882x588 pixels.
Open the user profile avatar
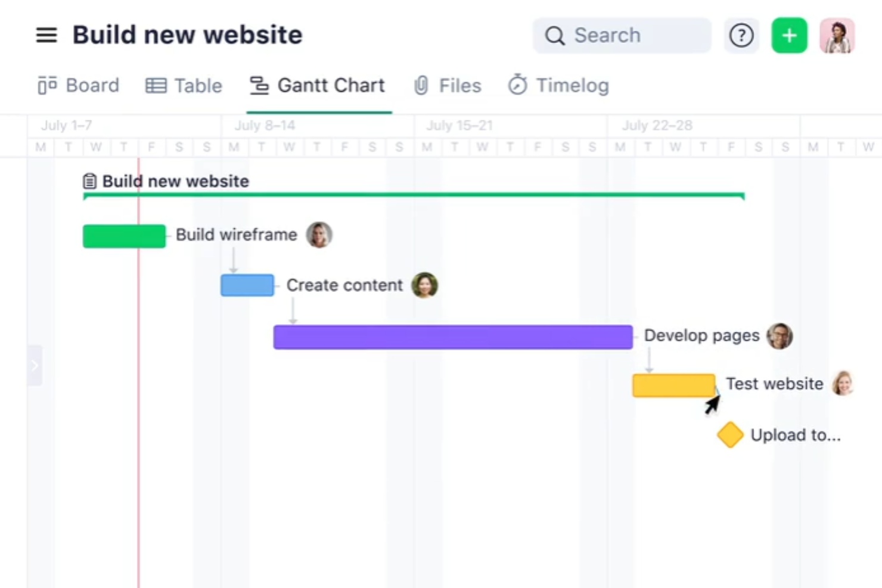(837, 36)
